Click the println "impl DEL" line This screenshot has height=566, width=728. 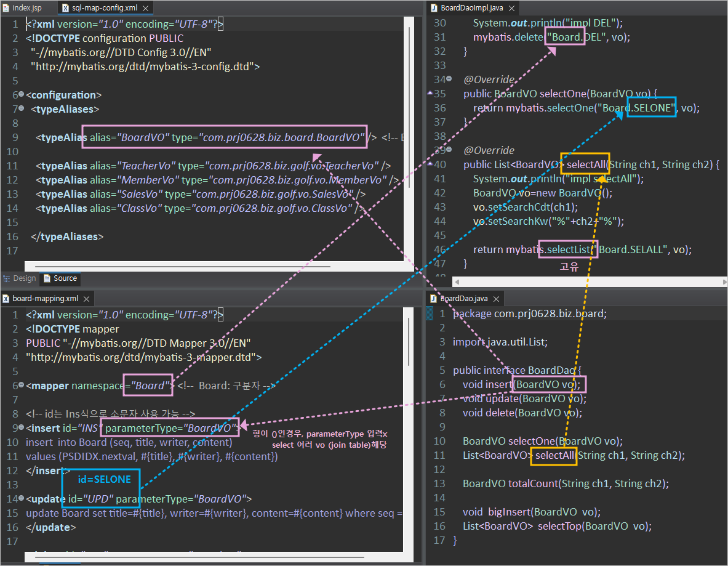point(548,23)
